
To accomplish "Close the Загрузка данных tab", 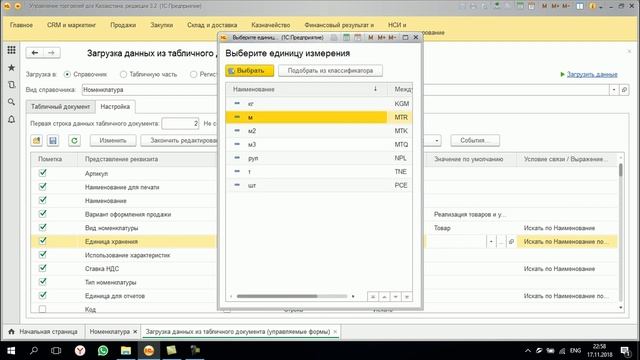I will click(335, 331).
